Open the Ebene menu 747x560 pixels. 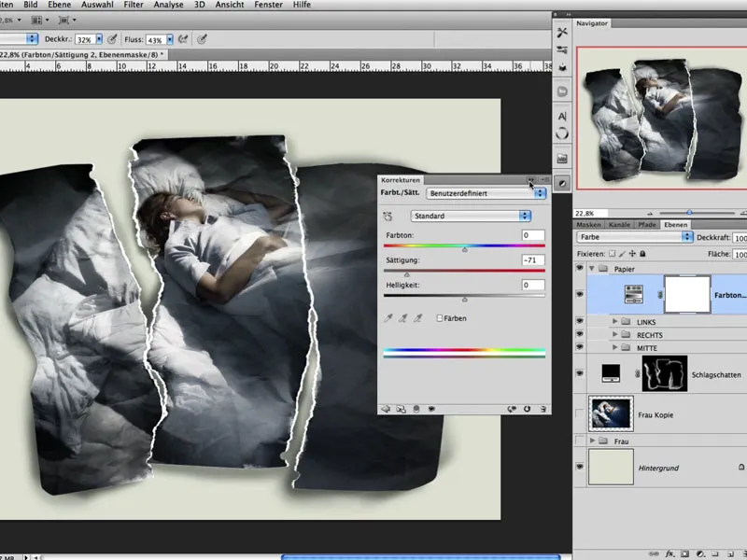60,5
